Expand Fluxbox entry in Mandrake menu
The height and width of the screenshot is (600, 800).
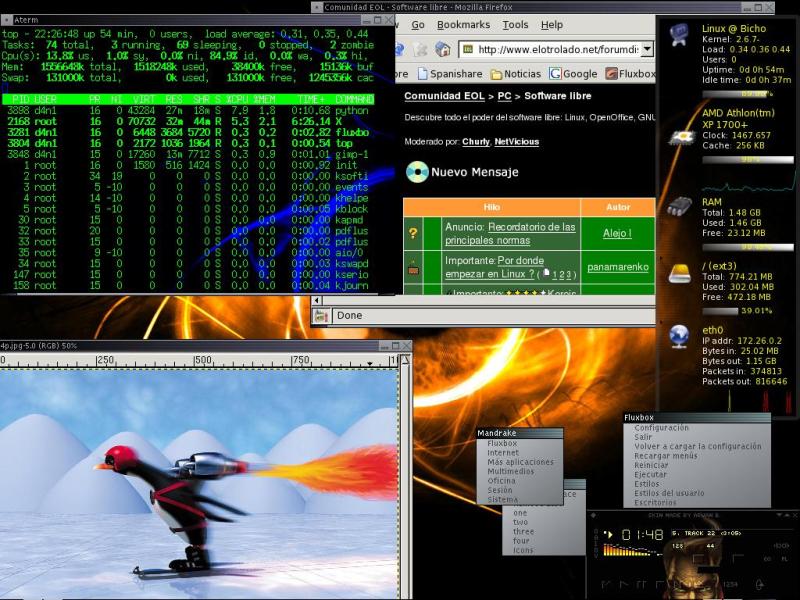(x=520, y=444)
